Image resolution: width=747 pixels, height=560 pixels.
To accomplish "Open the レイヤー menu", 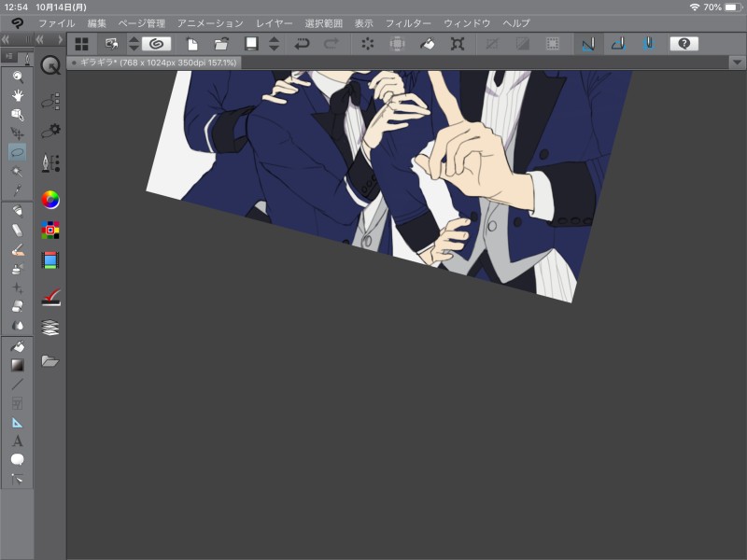I will (x=274, y=23).
